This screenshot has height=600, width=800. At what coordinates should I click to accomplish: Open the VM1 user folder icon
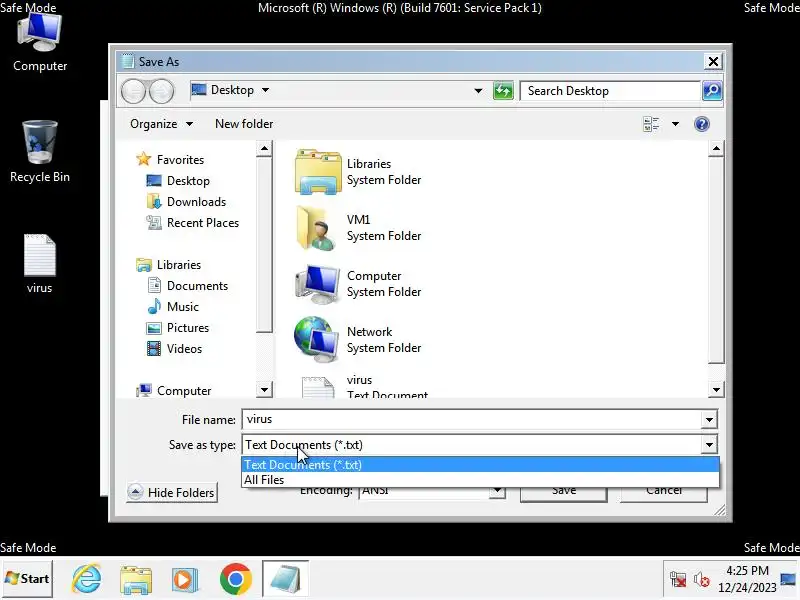[x=318, y=228]
